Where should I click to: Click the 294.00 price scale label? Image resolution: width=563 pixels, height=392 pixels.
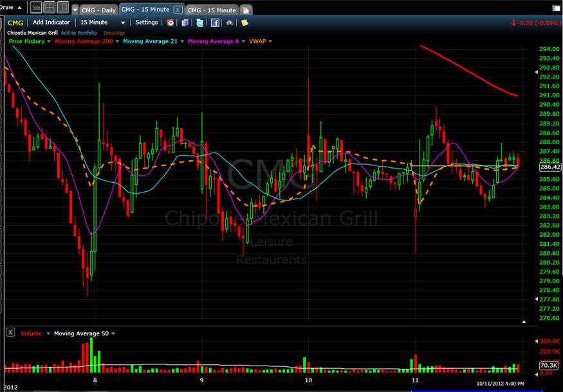(x=549, y=49)
